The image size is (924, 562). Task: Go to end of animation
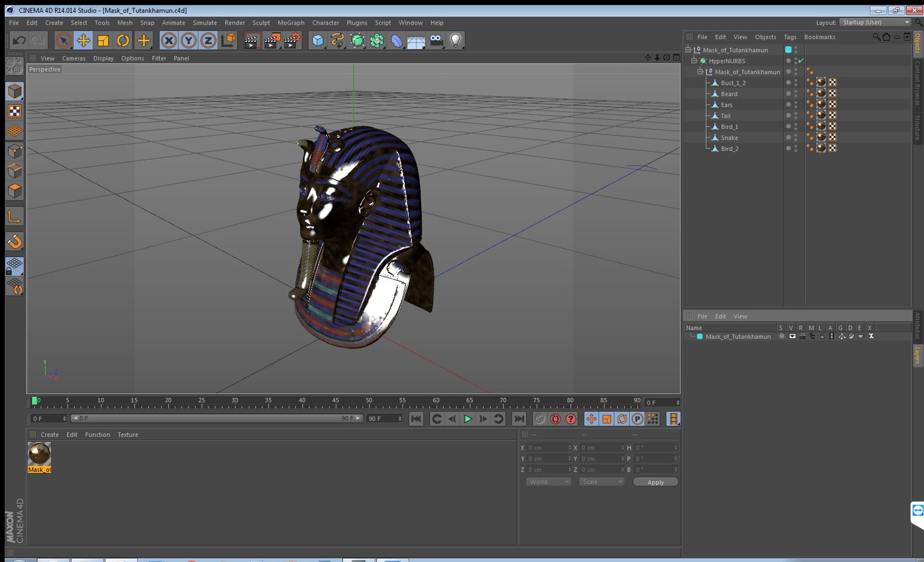519,418
